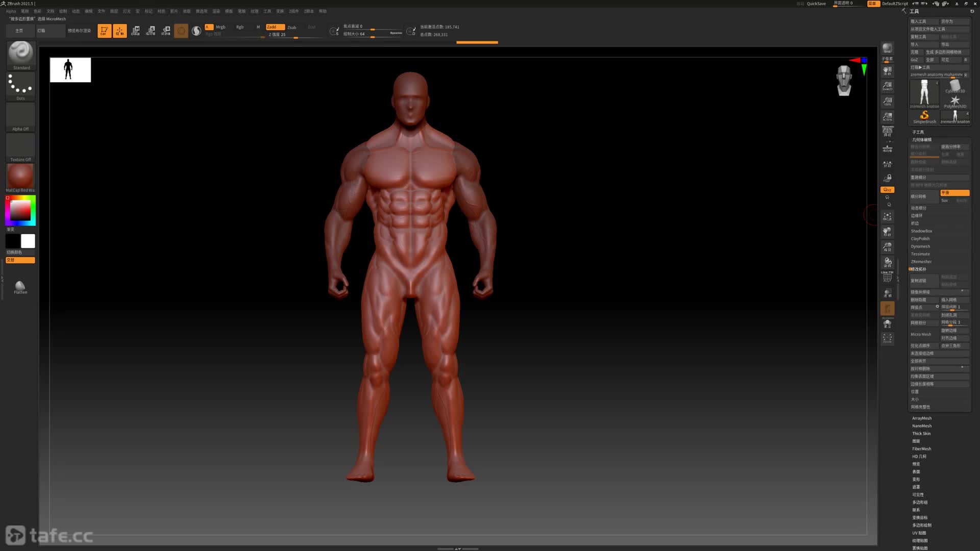Toggle the Rgb channel
The width and height of the screenshot is (980, 551).
(x=240, y=27)
